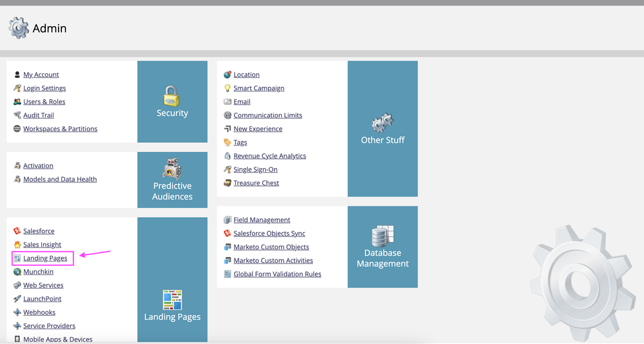Click the Admin gear icon in header
644x344 pixels.
click(19, 28)
